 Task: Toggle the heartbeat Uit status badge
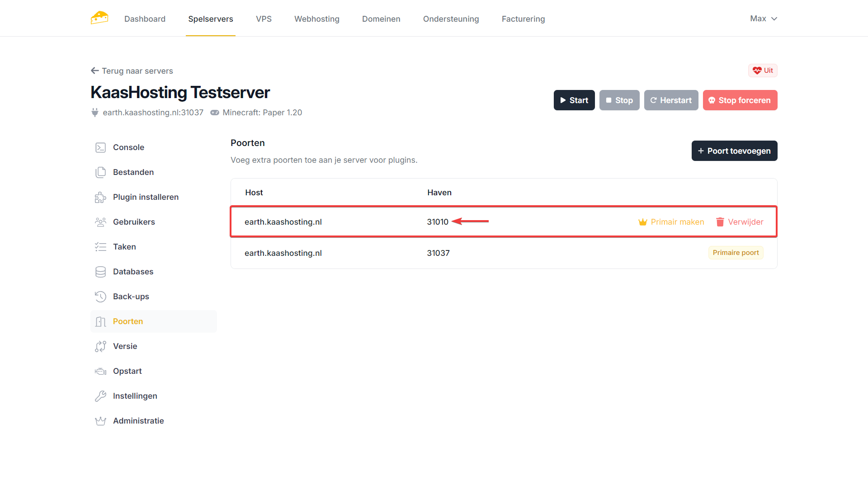[x=763, y=71]
